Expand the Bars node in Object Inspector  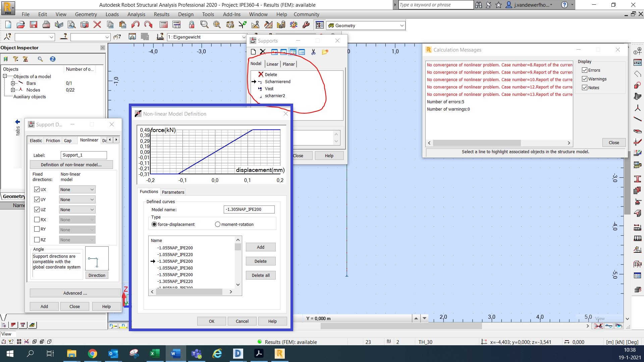pyautogui.click(x=13, y=83)
